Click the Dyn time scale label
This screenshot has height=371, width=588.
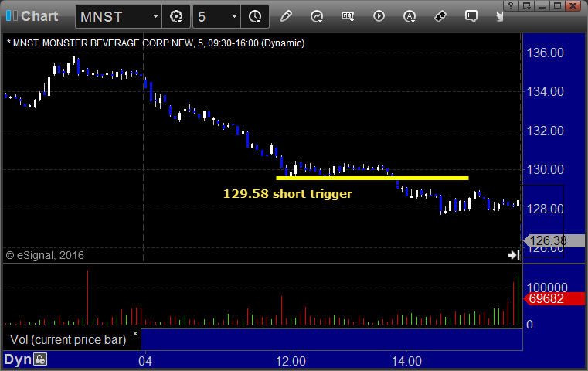[x=18, y=359]
